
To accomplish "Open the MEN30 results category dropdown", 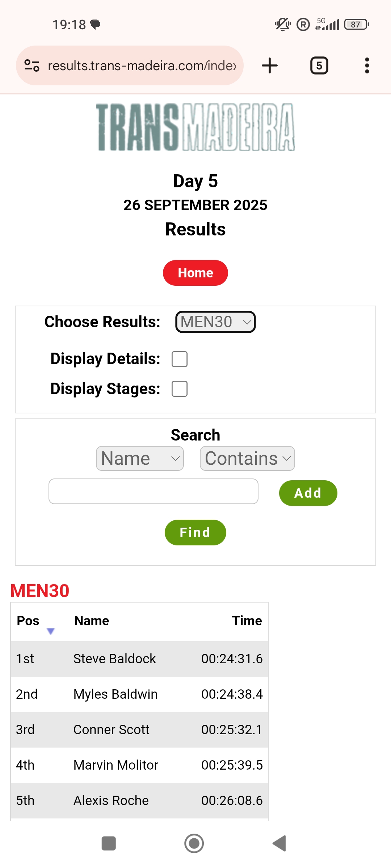I will (x=215, y=322).
